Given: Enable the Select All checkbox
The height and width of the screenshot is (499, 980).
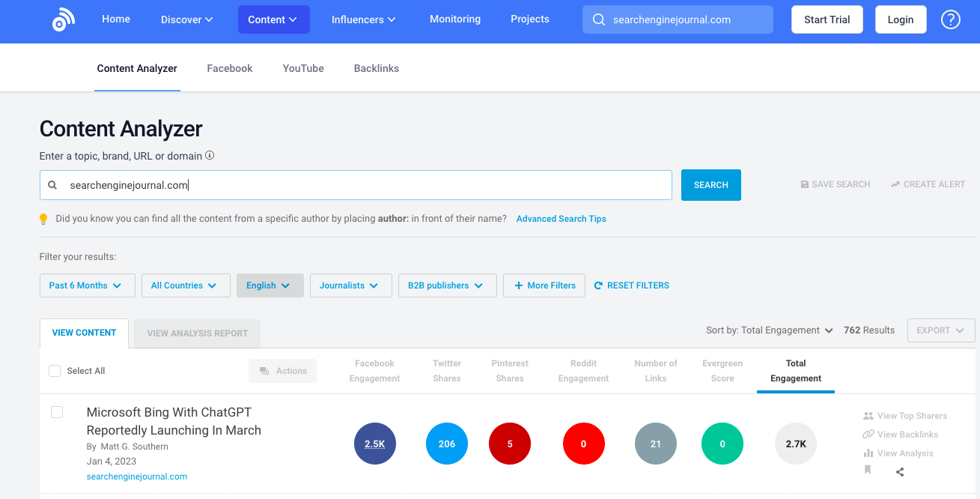Looking at the screenshot, I should (54, 370).
